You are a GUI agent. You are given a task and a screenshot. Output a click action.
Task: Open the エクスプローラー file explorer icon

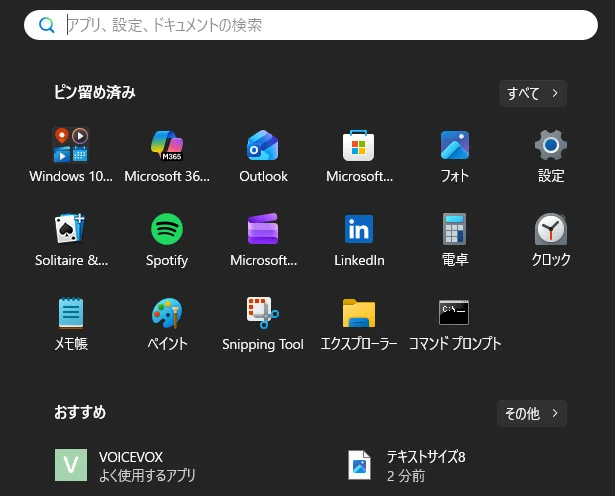point(359,313)
